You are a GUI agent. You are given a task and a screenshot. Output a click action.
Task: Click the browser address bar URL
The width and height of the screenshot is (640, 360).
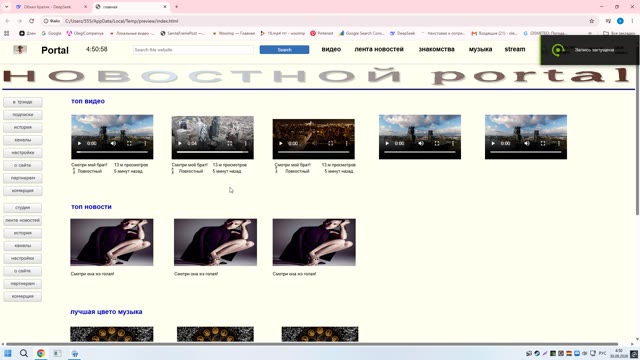coord(122,21)
